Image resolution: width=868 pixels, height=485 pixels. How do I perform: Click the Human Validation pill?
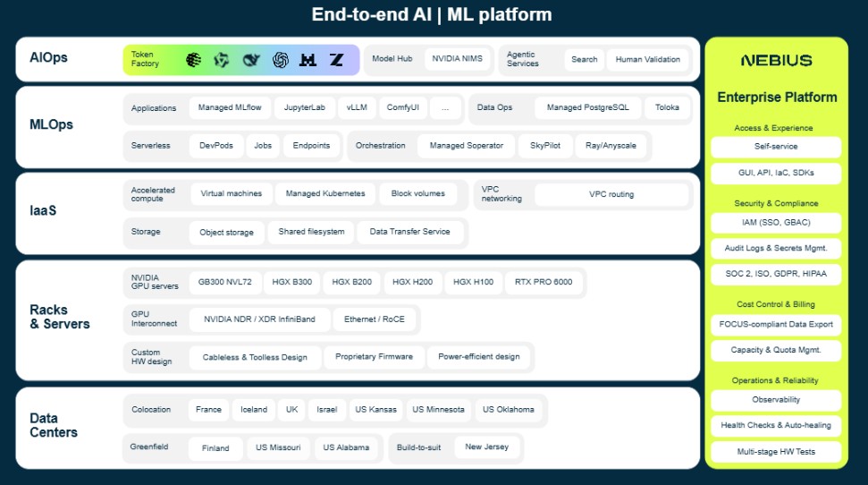(x=648, y=59)
